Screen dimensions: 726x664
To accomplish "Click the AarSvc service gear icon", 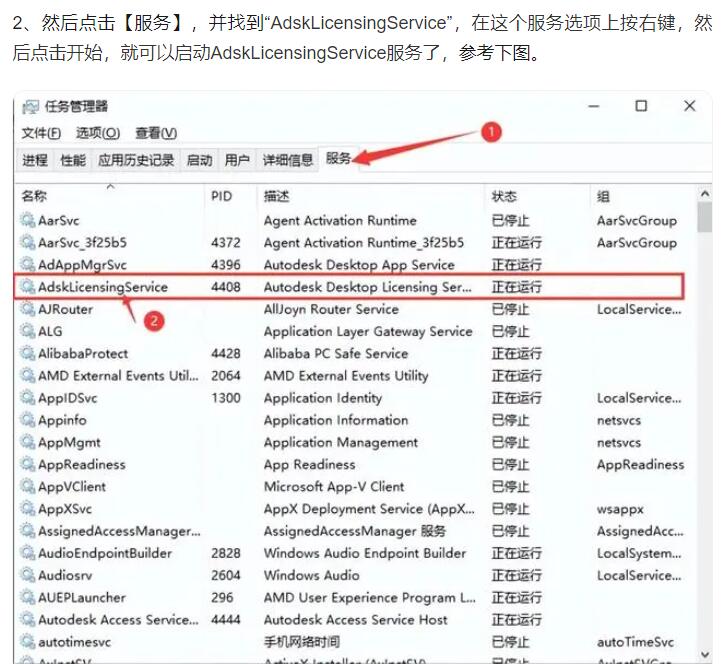I will (x=28, y=221).
